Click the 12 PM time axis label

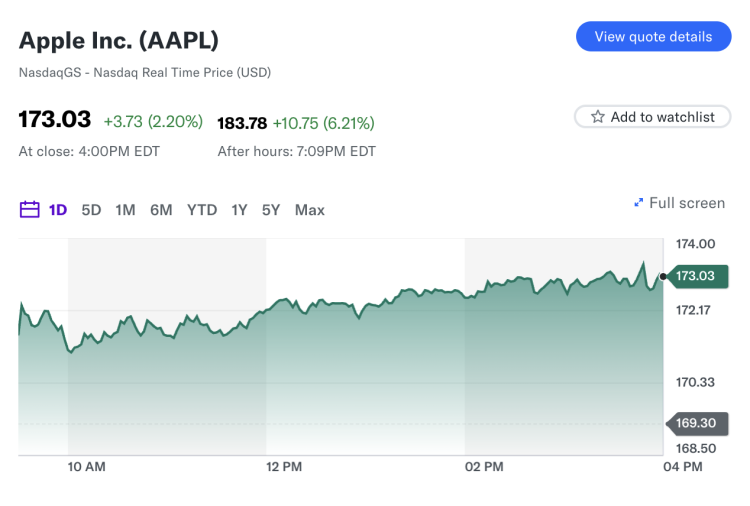284,467
